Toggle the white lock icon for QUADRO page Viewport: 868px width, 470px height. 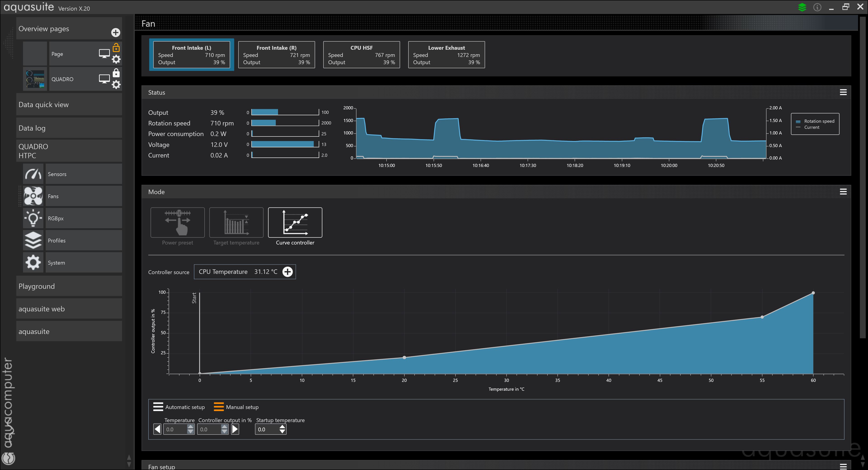(116, 73)
